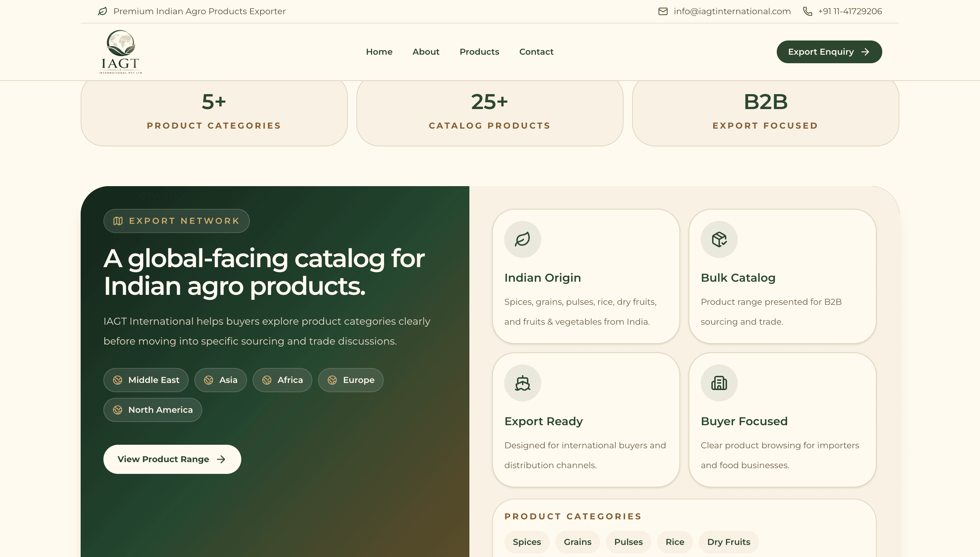Navigate to the Contact page
Image resolution: width=980 pixels, height=557 pixels.
coord(537,52)
